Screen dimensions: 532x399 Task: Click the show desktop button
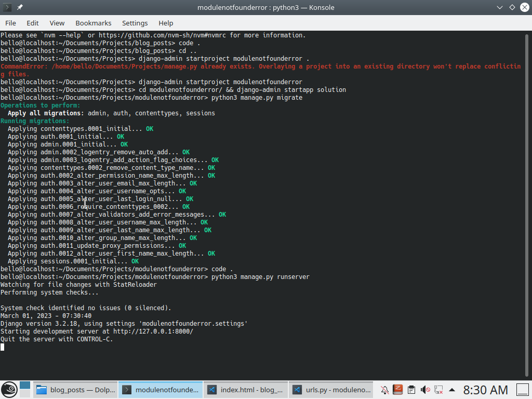(x=523, y=390)
